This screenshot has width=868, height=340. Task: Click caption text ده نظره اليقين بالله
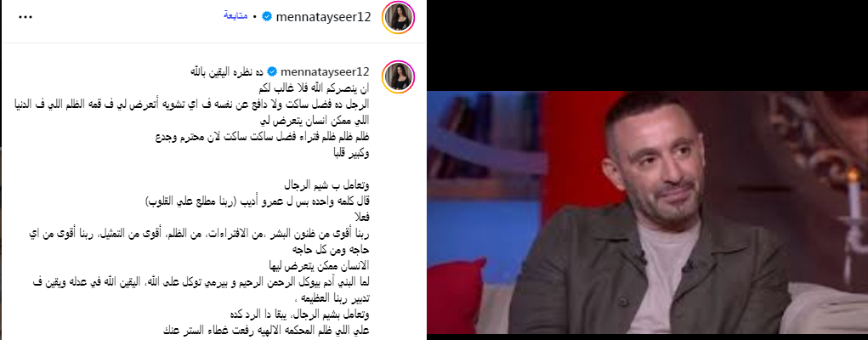[x=226, y=72]
